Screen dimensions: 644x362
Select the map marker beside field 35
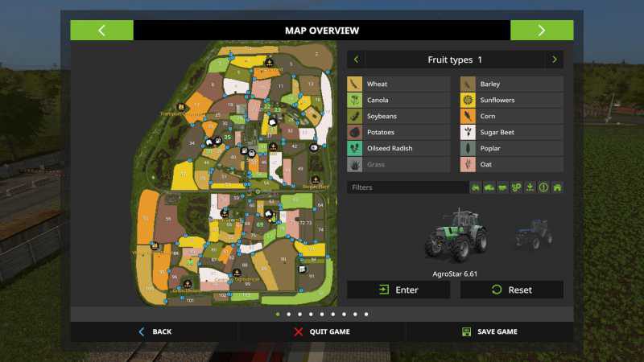[x=217, y=141]
